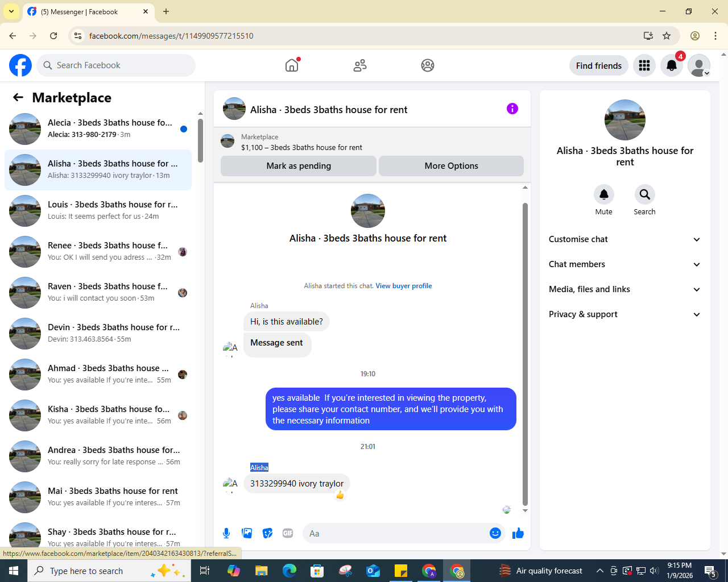Open Kisha's conversation in the list
Image resolution: width=728 pixels, height=582 pixels.
click(98, 415)
